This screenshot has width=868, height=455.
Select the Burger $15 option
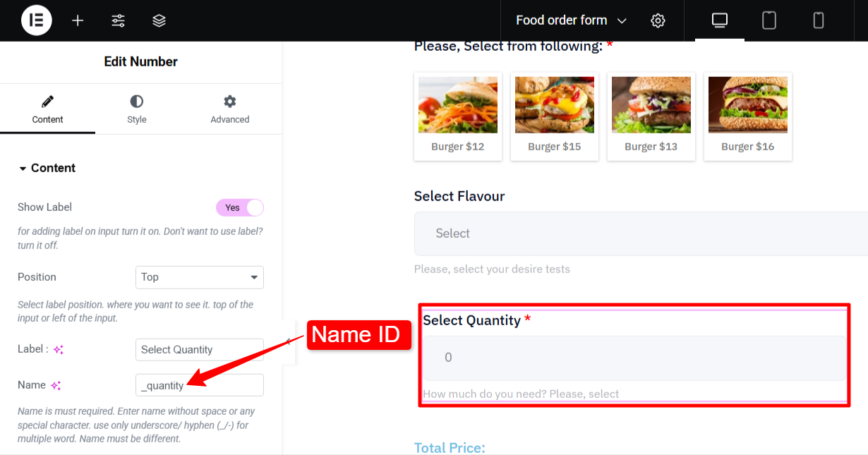(555, 116)
